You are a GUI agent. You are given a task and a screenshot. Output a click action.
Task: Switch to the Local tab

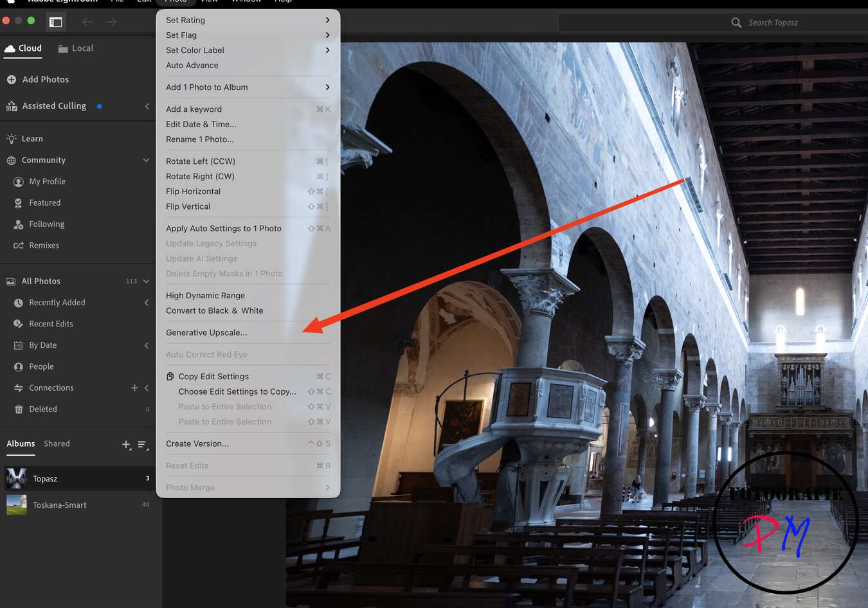point(76,48)
